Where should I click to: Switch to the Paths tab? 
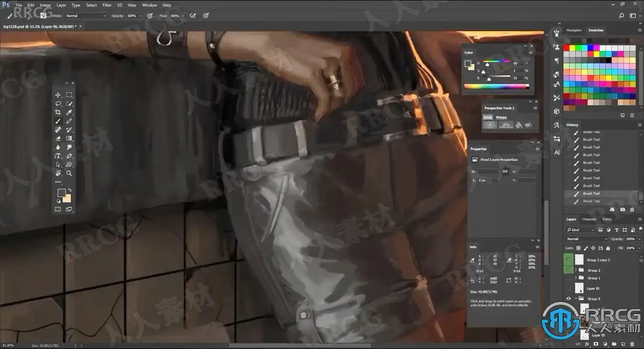click(x=607, y=219)
